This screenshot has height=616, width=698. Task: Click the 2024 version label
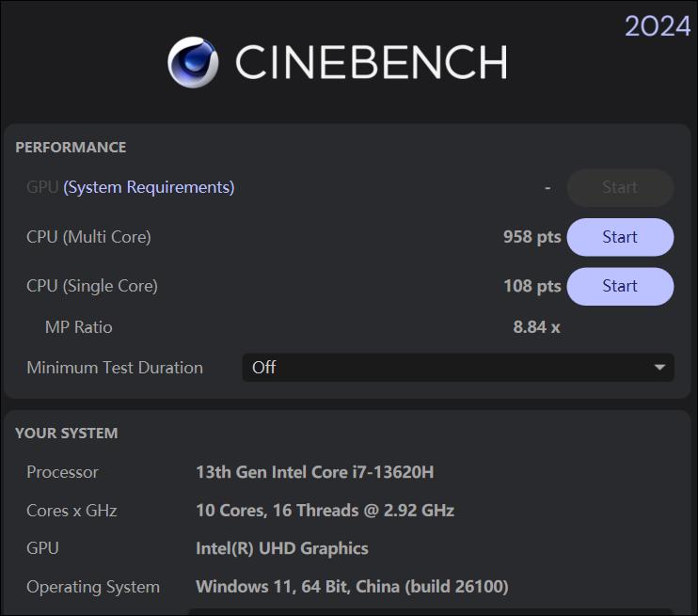[658, 26]
